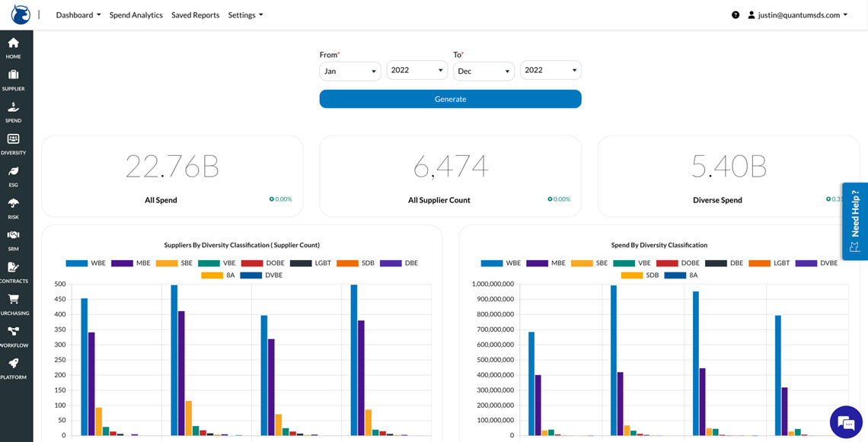
Task: Open the chat bubble widget
Action: point(845,421)
